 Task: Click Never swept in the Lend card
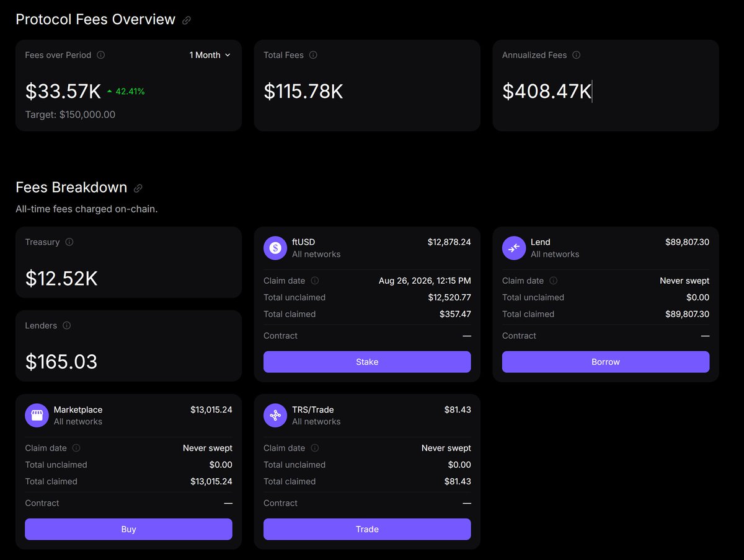pos(684,281)
